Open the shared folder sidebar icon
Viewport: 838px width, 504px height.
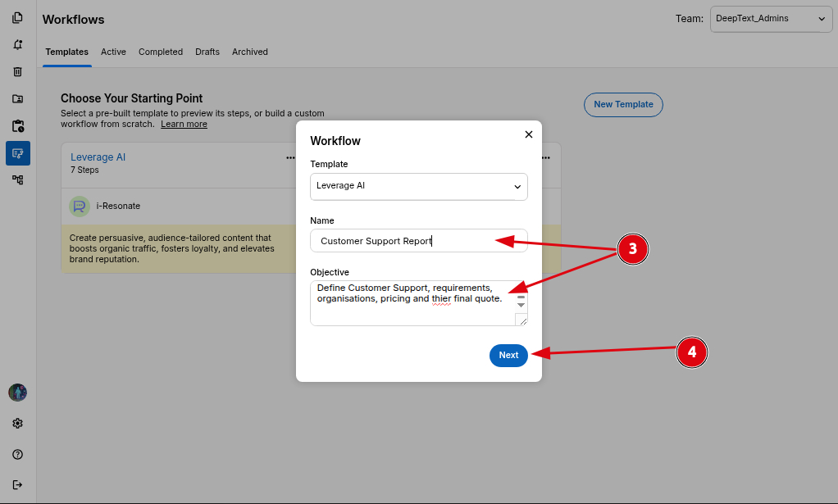pyautogui.click(x=18, y=99)
